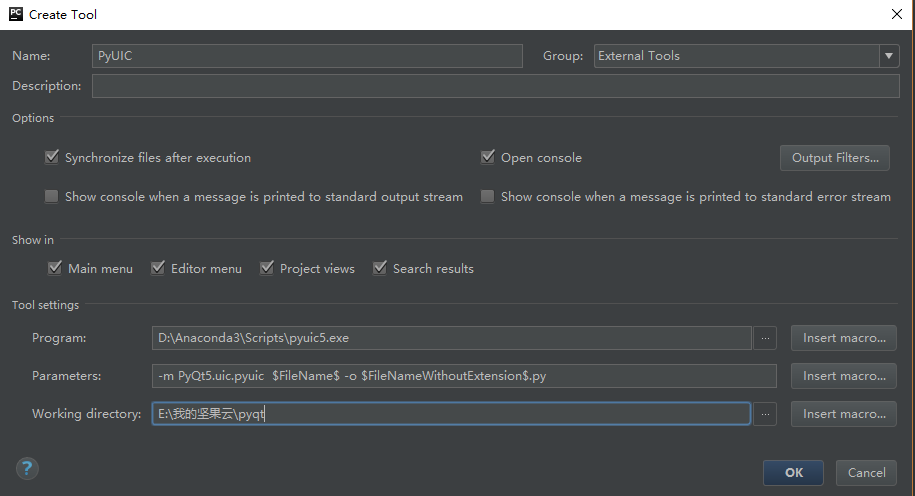915x496 pixels.
Task: Open the help question mark icon
Action: coord(27,468)
